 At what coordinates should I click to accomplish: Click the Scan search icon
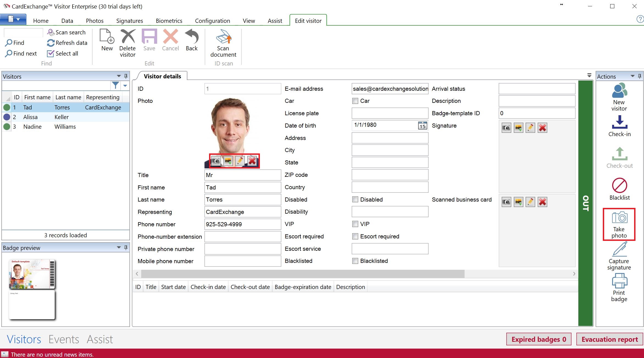pos(51,32)
